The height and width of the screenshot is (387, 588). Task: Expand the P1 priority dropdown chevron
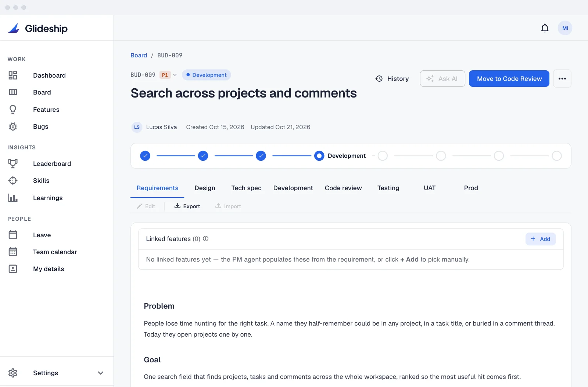175,75
